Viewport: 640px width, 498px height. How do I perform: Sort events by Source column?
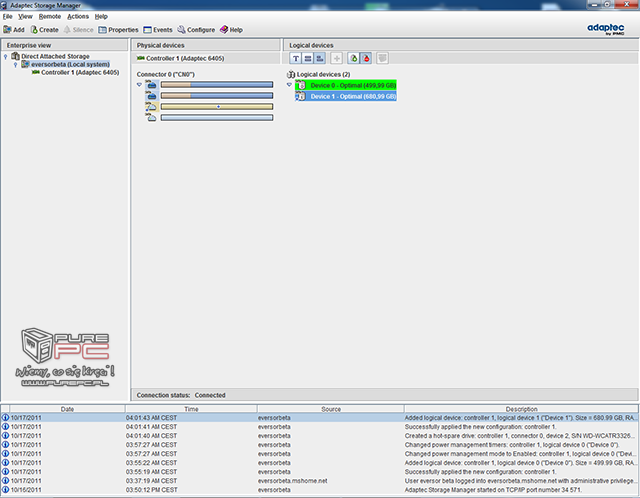[x=331, y=409]
